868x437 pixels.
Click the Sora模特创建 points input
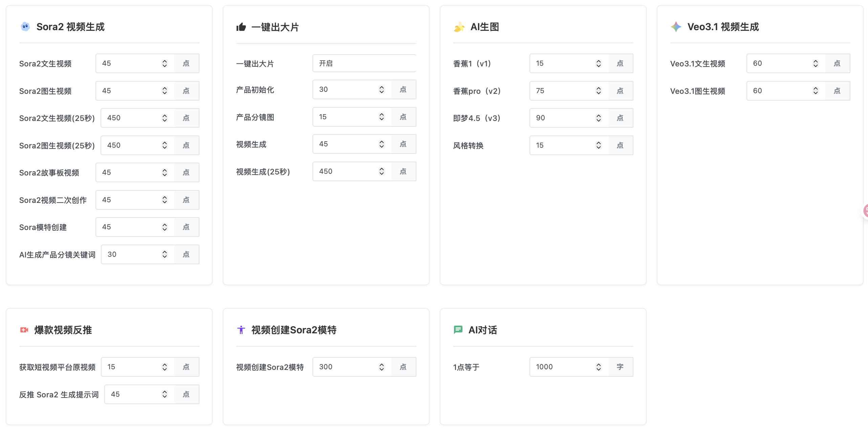(x=129, y=227)
